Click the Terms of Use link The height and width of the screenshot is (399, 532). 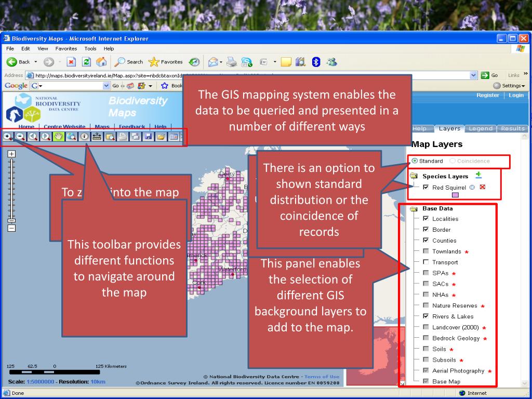322,376
